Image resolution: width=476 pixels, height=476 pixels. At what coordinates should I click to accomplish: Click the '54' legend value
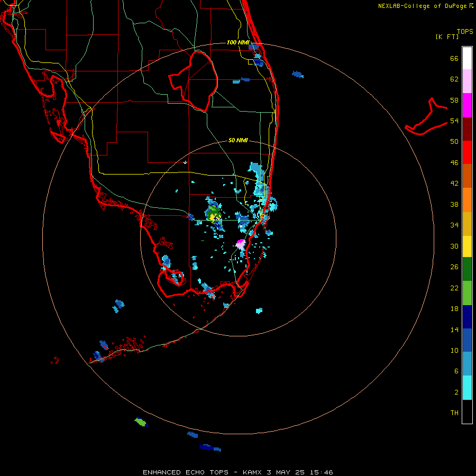(454, 121)
